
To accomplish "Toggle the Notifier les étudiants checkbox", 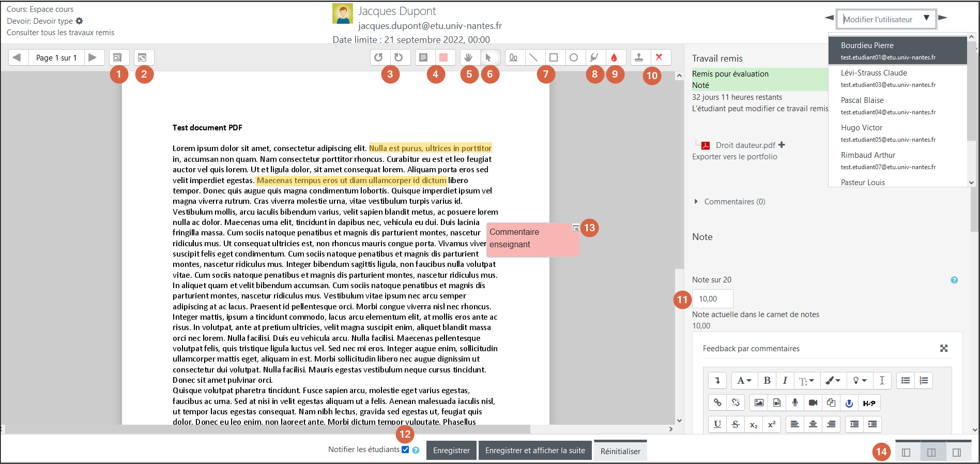I will click(405, 450).
